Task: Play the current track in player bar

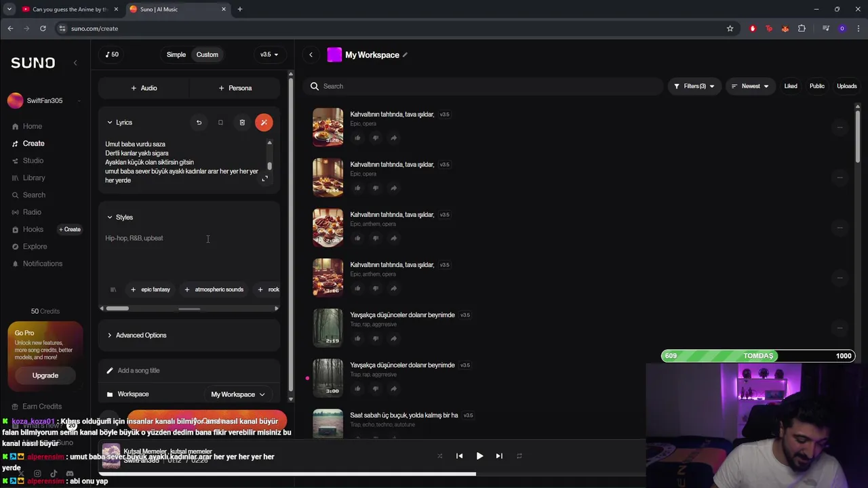Action: [479, 456]
